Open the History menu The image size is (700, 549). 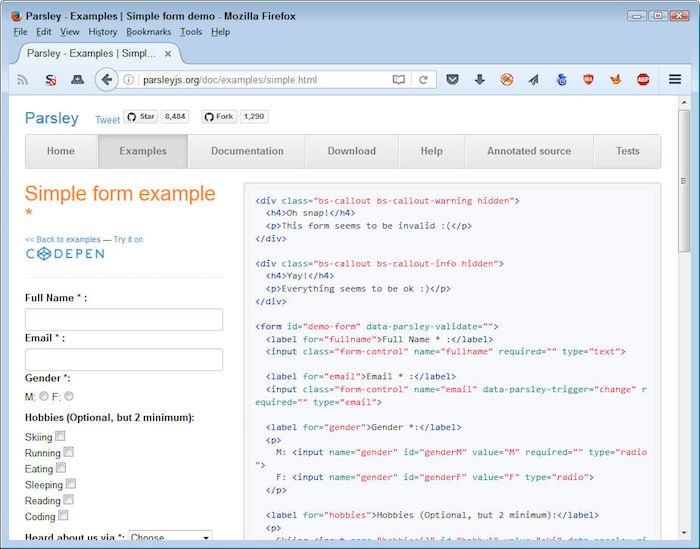[x=102, y=32]
